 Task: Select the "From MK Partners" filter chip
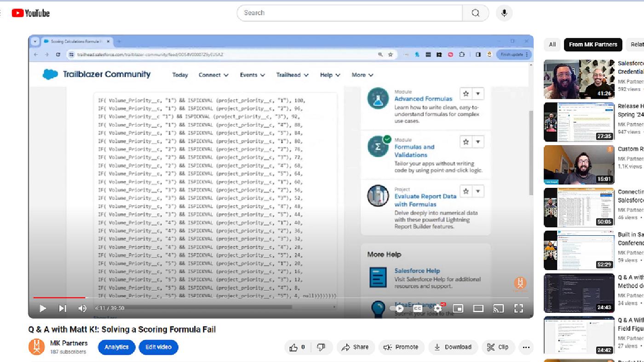click(593, 45)
